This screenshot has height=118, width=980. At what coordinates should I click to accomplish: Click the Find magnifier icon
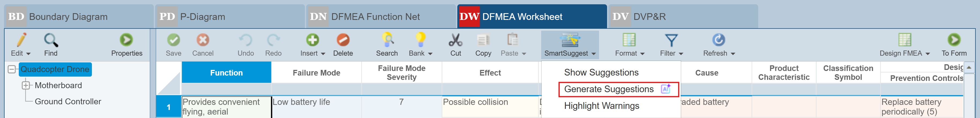(51, 40)
